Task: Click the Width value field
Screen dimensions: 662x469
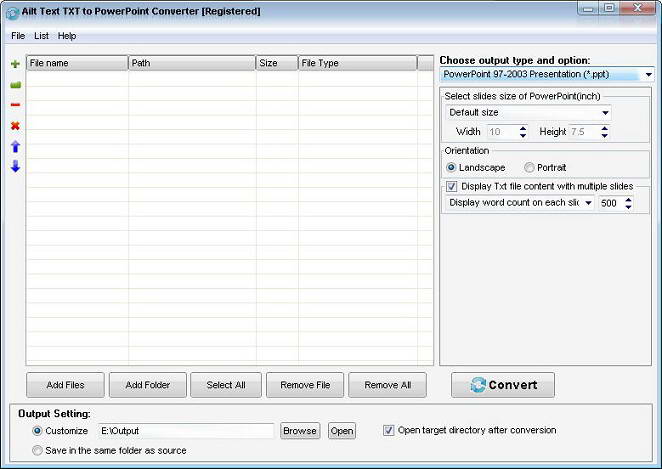Action: point(502,132)
